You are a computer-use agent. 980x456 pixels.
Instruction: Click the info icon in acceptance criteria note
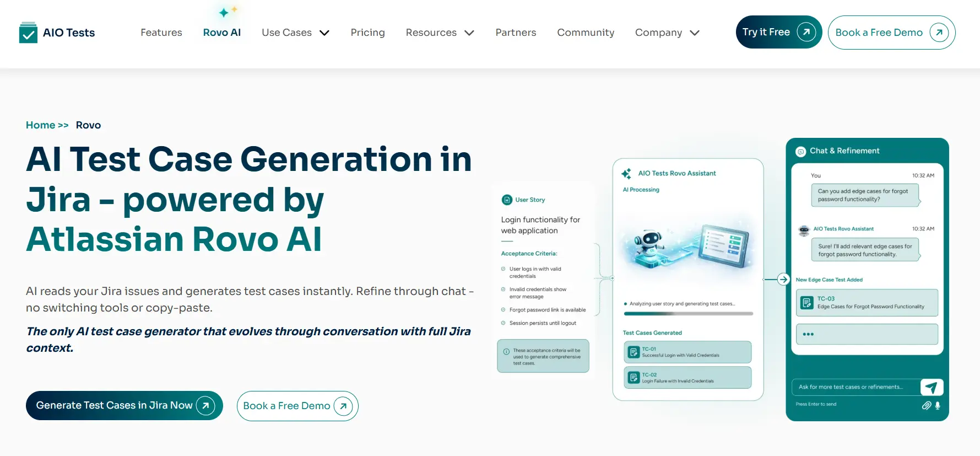pos(506,351)
